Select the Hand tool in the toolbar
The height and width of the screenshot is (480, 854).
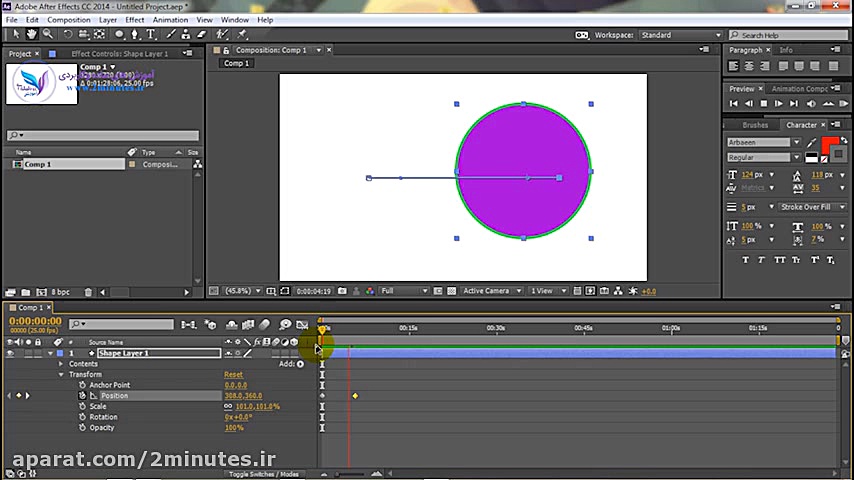33,34
